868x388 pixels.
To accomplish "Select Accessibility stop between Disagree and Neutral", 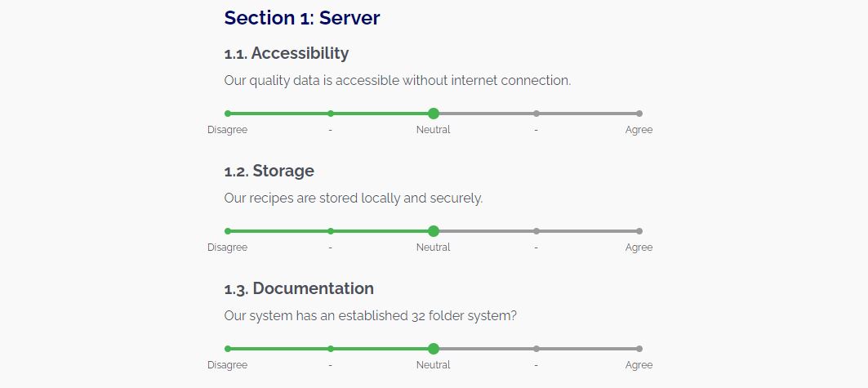I will pos(331,114).
